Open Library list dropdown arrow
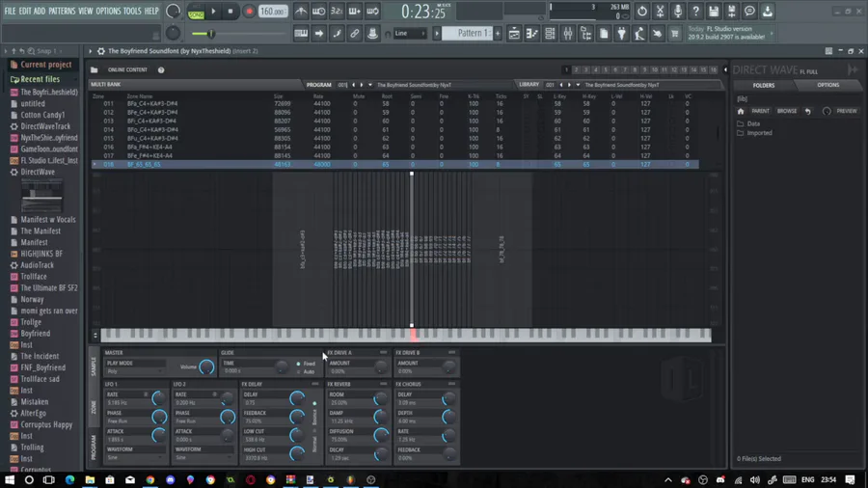Image resolution: width=868 pixels, height=488 pixels. click(578, 85)
